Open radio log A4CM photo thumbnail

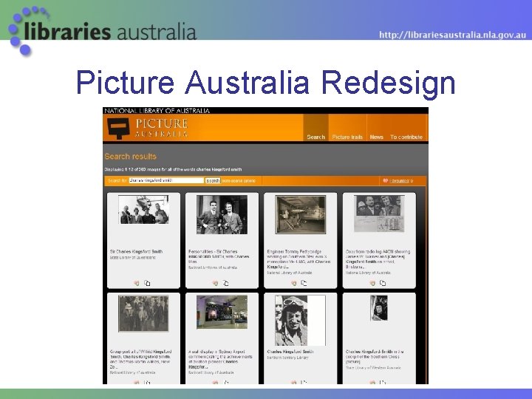point(379,214)
